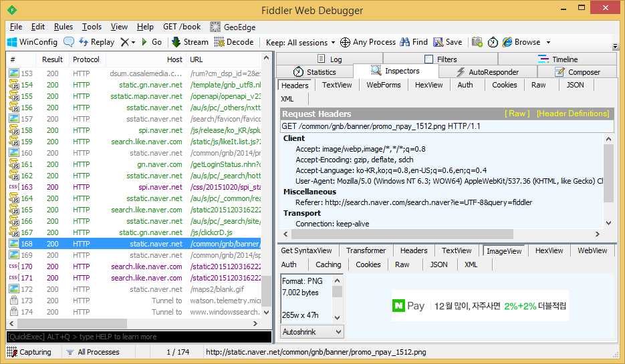Click the Go play arrow icon

(144, 42)
